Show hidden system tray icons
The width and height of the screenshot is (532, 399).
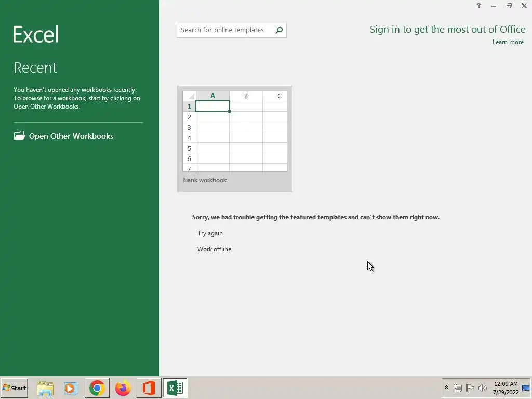[x=446, y=388]
